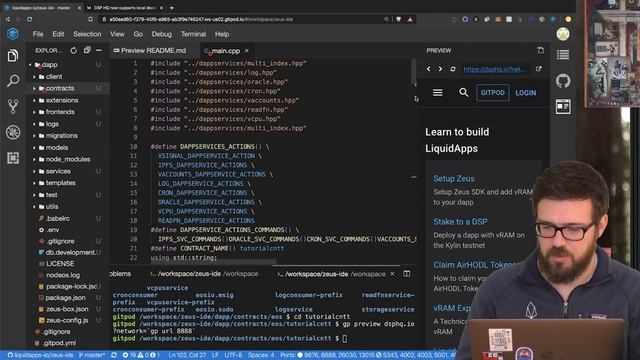Click the GITPOD button in preview
This screenshot has width=640, height=360.
[493, 93]
